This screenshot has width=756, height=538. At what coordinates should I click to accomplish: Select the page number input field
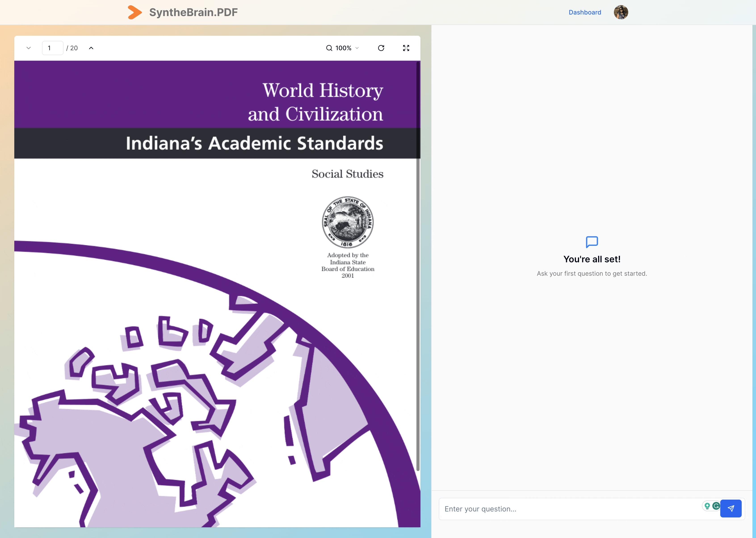(x=53, y=48)
